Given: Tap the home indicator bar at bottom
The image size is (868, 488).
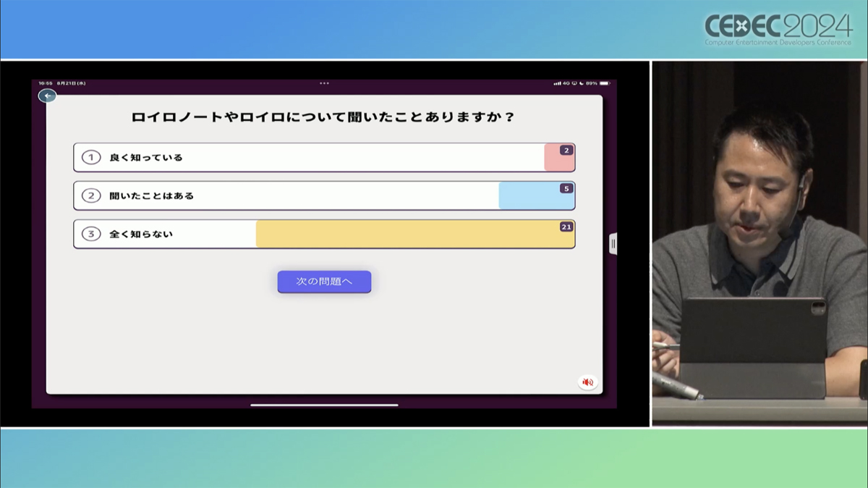Looking at the screenshot, I should pyautogui.click(x=324, y=405).
